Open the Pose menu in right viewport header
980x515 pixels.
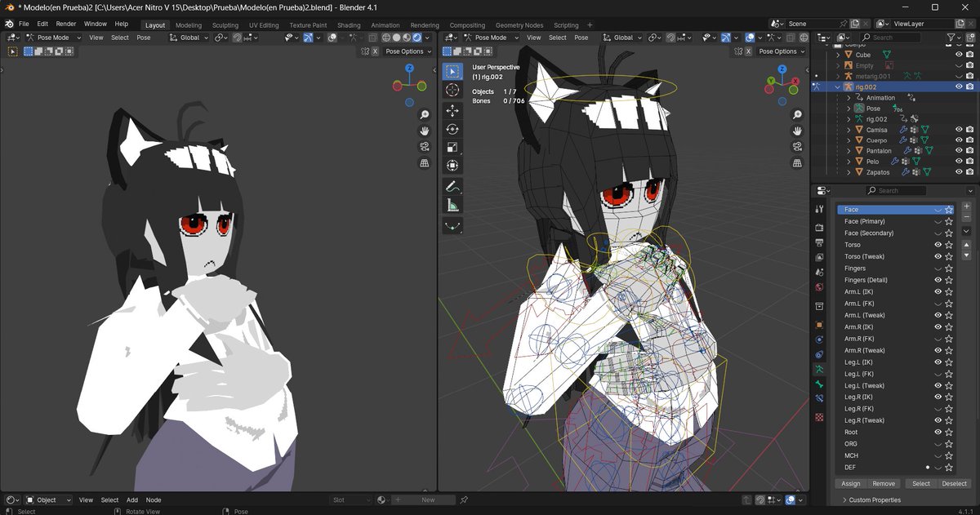(581, 38)
